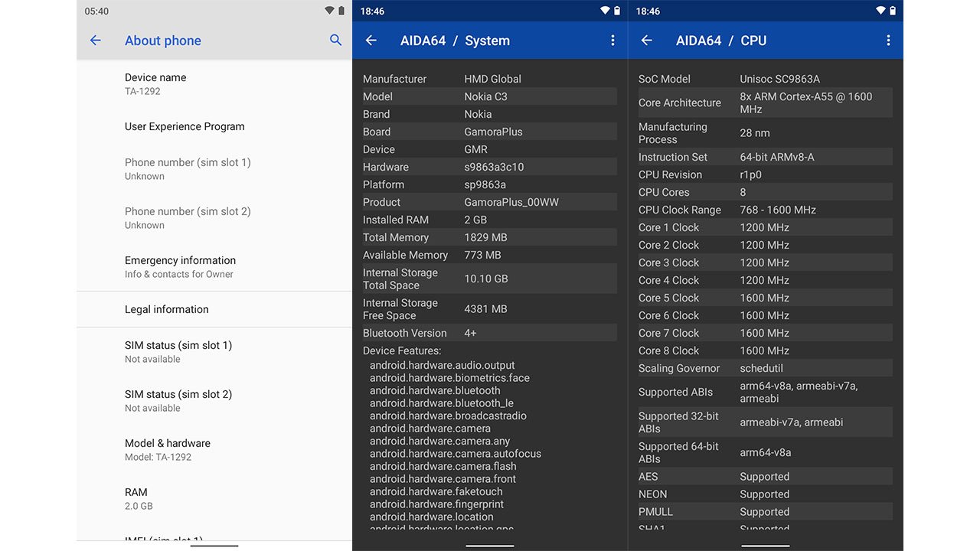Tap android.hardware.fingerprint feature
The height and width of the screenshot is (551, 980).
click(436, 504)
